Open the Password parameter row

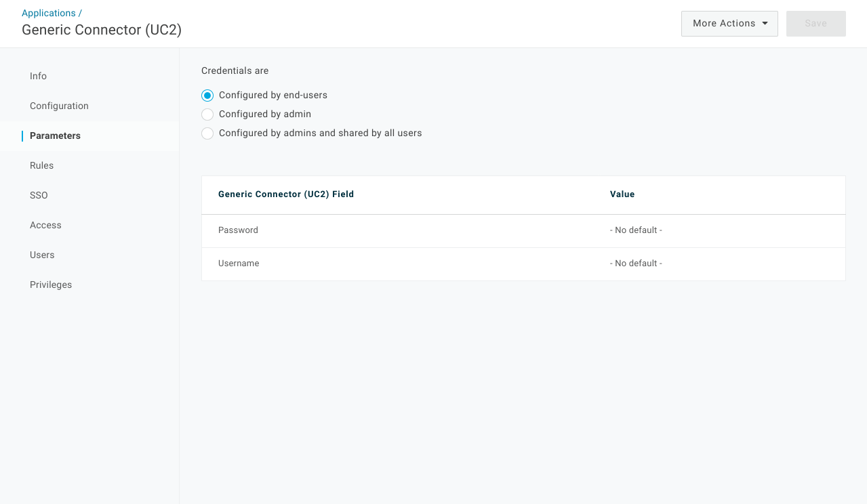click(238, 230)
